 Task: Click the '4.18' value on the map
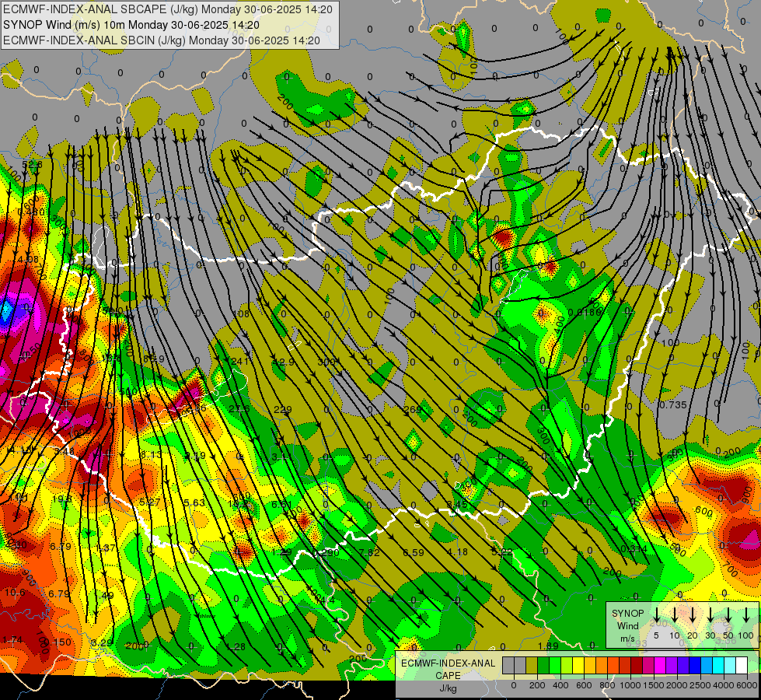click(457, 552)
